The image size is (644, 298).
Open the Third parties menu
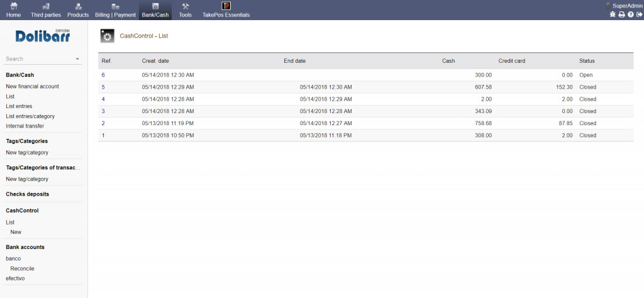coord(46,10)
